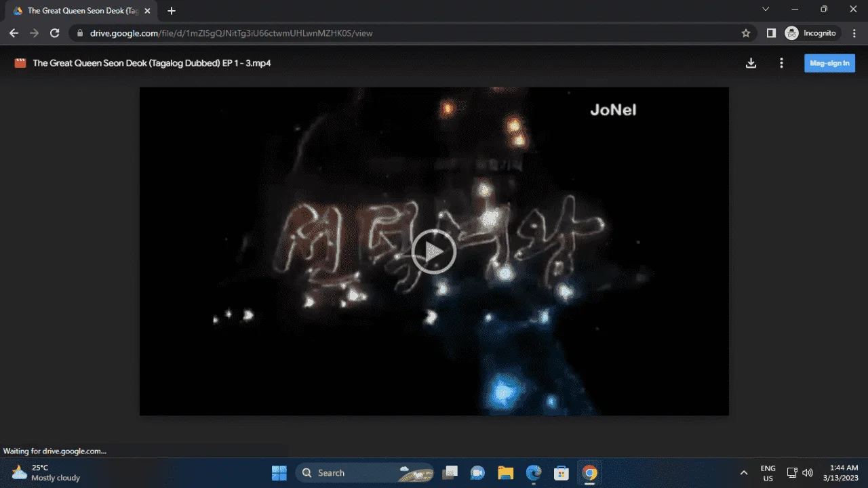Select The Great Queen Seon Deok tab
Screen dimensions: 868x488
[82, 11]
